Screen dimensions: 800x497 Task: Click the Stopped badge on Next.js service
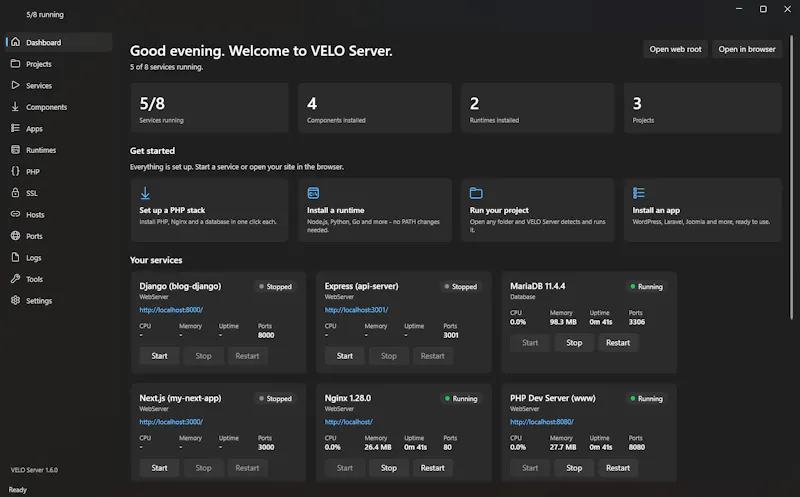pos(275,399)
